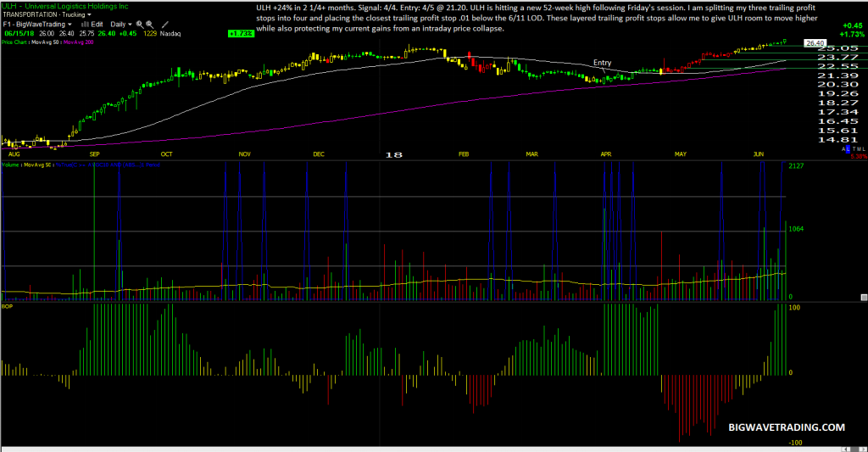Click the Edit chart bars icon
The width and height of the screenshot is (868, 452).
pyautogui.click(x=86, y=25)
